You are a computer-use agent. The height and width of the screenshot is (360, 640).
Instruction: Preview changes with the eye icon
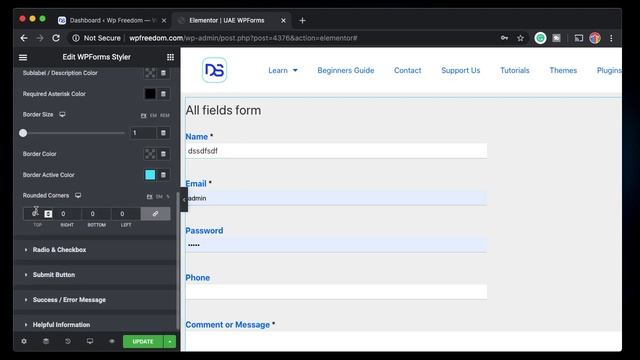tap(111, 341)
